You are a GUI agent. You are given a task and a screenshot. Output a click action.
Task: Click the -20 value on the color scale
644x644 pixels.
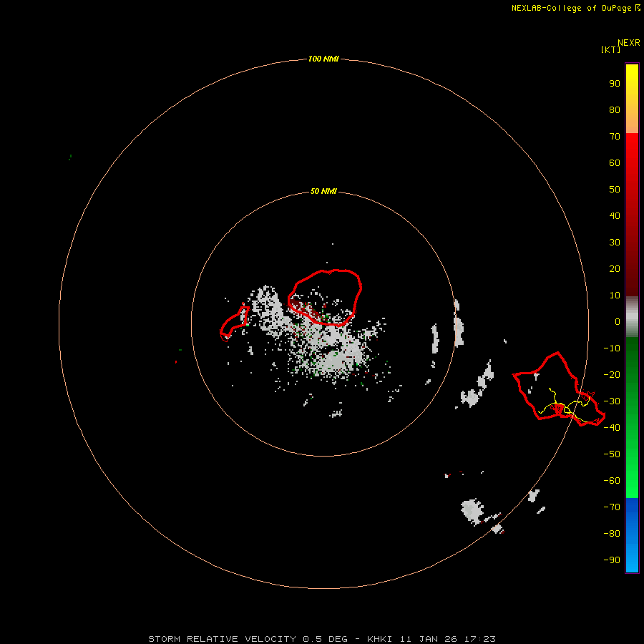(x=612, y=374)
